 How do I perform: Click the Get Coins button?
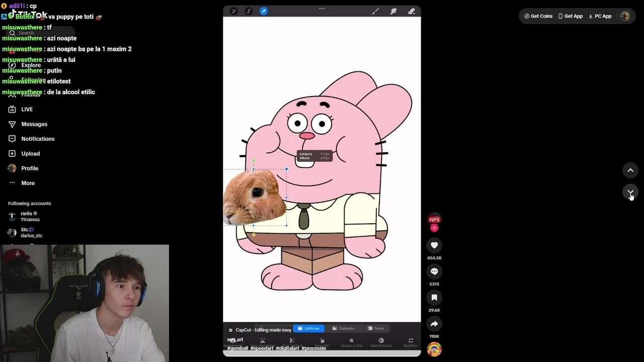(538, 16)
